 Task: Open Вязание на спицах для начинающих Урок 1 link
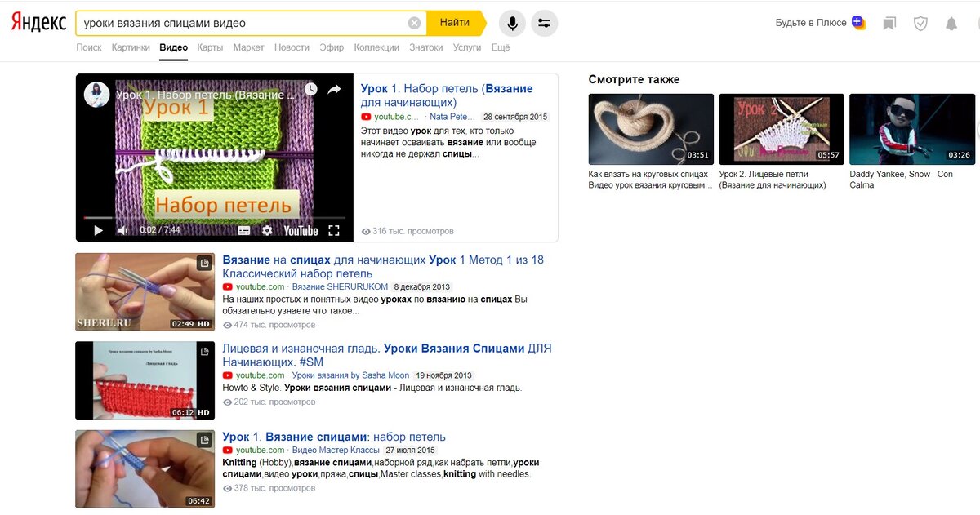(x=383, y=266)
